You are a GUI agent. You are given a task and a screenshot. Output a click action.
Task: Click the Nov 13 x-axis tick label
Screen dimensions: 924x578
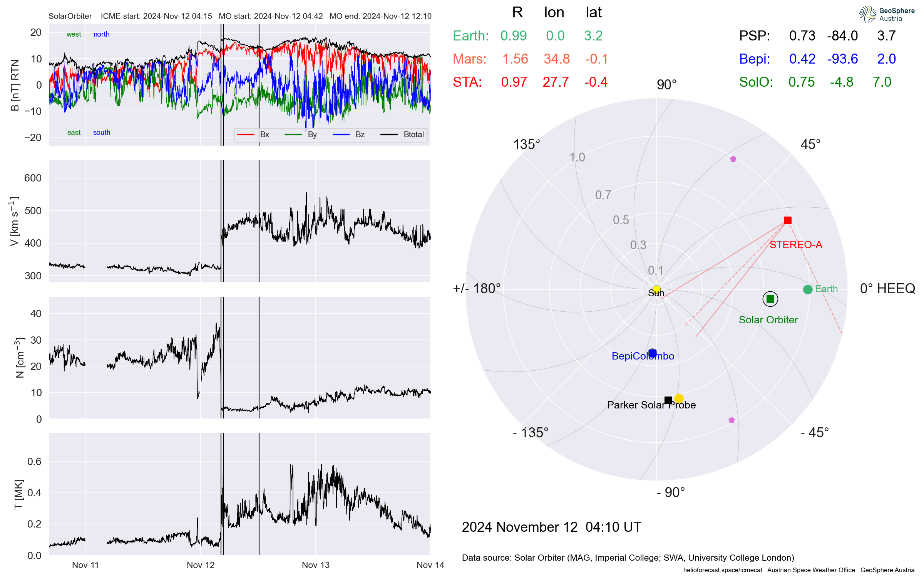point(315,565)
